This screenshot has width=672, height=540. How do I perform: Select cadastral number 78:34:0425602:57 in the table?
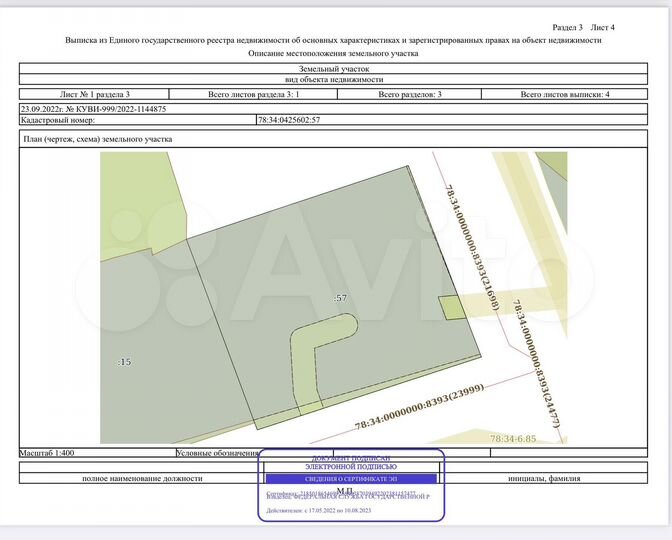pyautogui.click(x=289, y=120)
